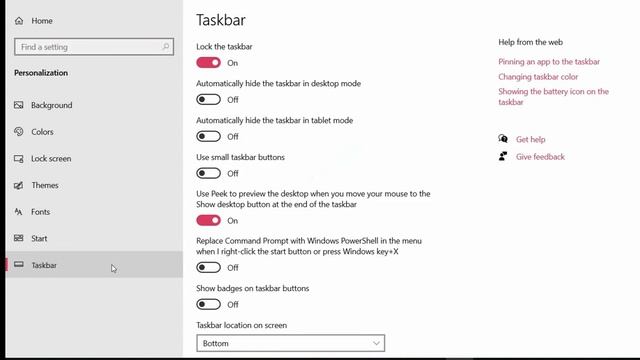Screen dimensions: 640x360
Task: Toggle Replace Command Prompt with PowerShell
Action: pos(208,267)
